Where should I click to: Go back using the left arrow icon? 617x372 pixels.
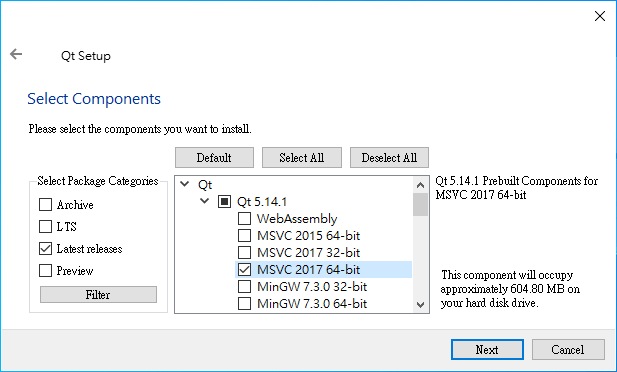(x=16, y=54)
